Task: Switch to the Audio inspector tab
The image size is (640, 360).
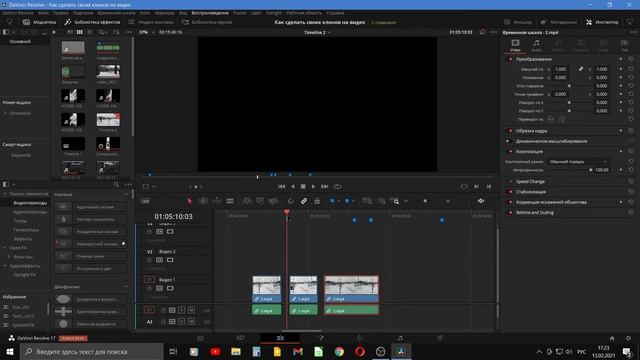Action: pyautogui.click(x=536, y=45)
